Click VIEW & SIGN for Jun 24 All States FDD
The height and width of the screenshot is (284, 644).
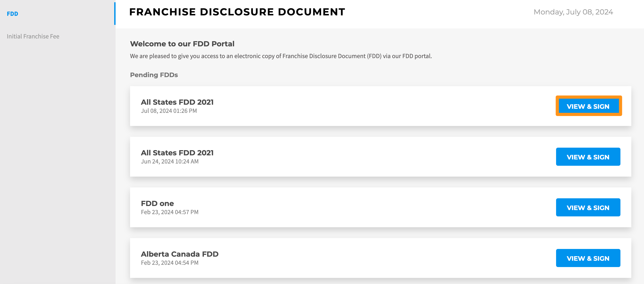point(588,157)
